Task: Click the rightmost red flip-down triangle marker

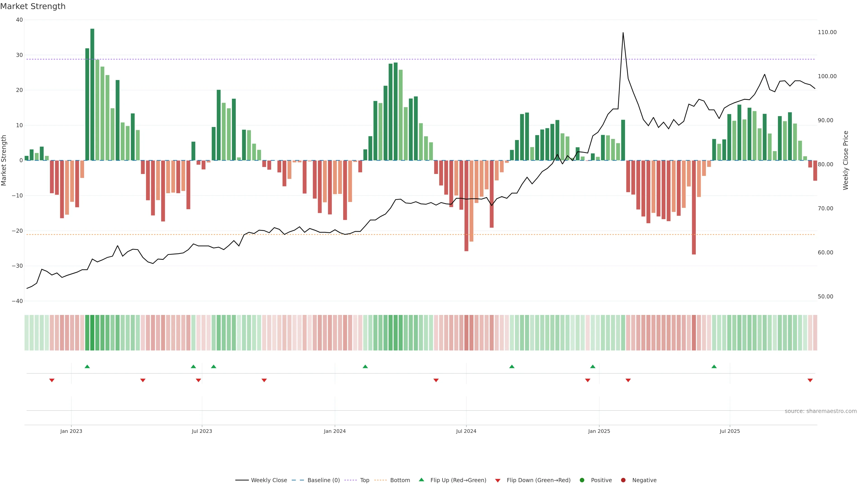Action: (x=810, y=380)
